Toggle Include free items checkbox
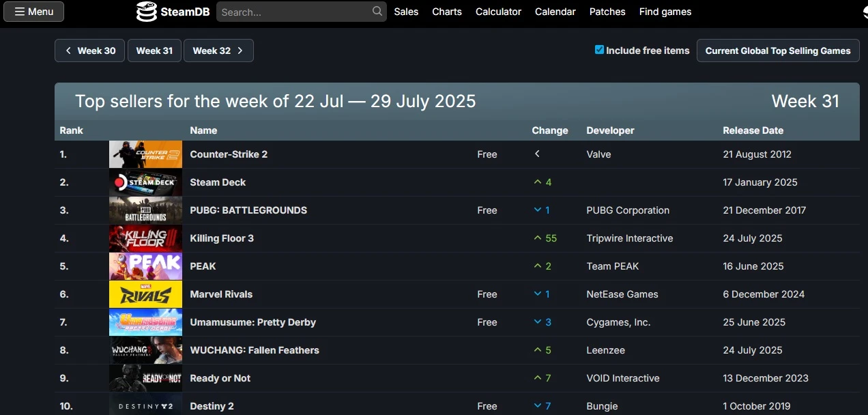The image size is (868, 415). [599, 50]
